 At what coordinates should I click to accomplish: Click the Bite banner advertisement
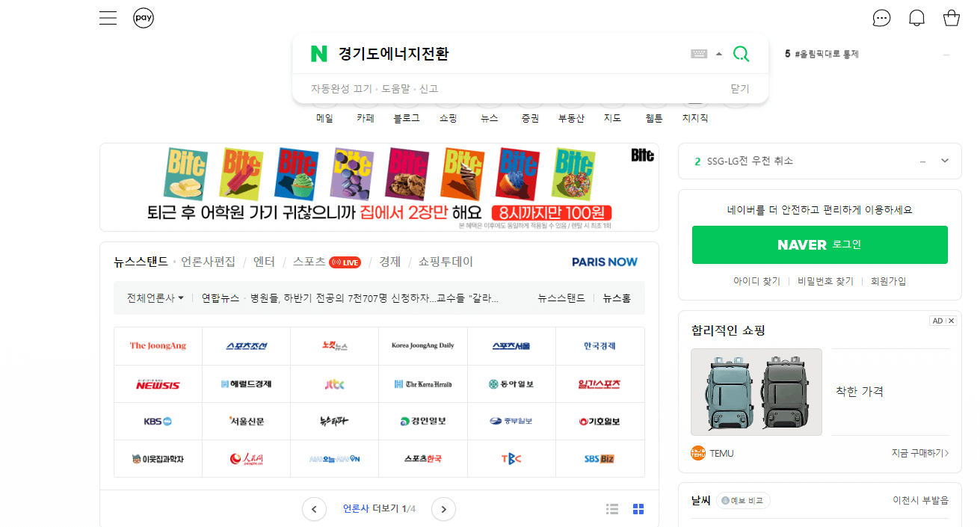[x=380, y=188]
